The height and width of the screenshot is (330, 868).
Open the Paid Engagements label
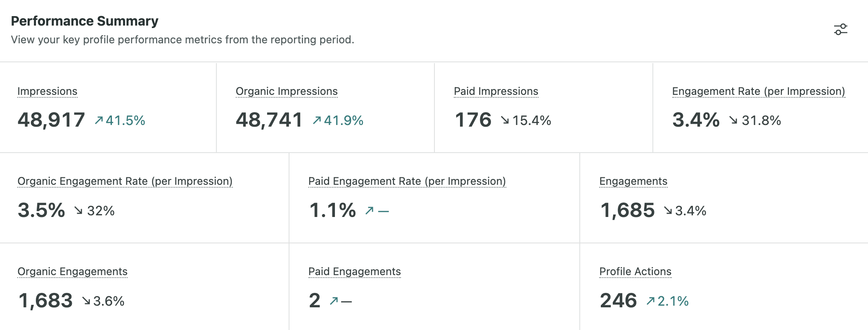tap(354, 271)
